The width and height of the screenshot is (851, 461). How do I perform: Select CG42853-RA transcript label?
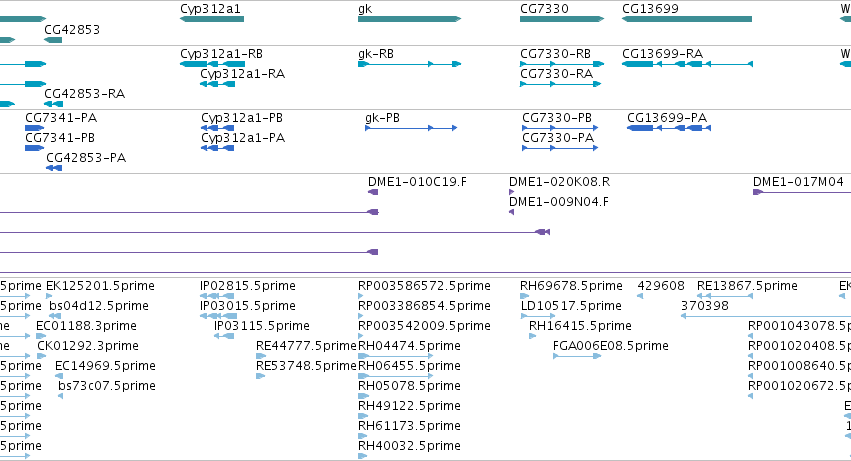point(84,94)
